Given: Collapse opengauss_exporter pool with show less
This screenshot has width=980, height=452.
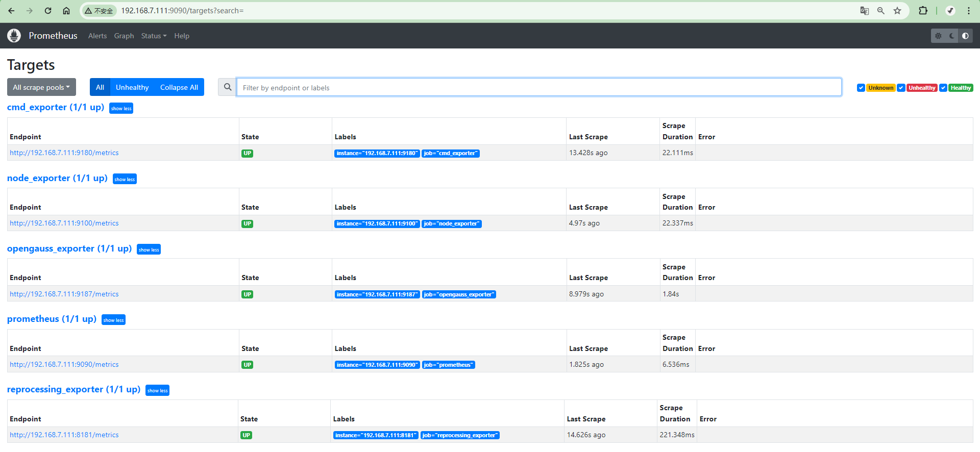Looking at the screenshot, I should 149,249.
